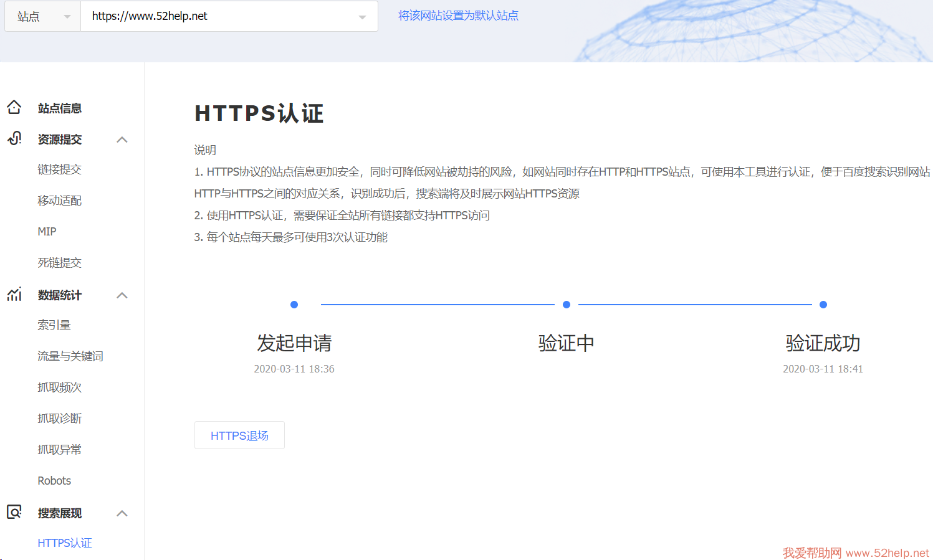Click the 发起申请 step dot

294,305
